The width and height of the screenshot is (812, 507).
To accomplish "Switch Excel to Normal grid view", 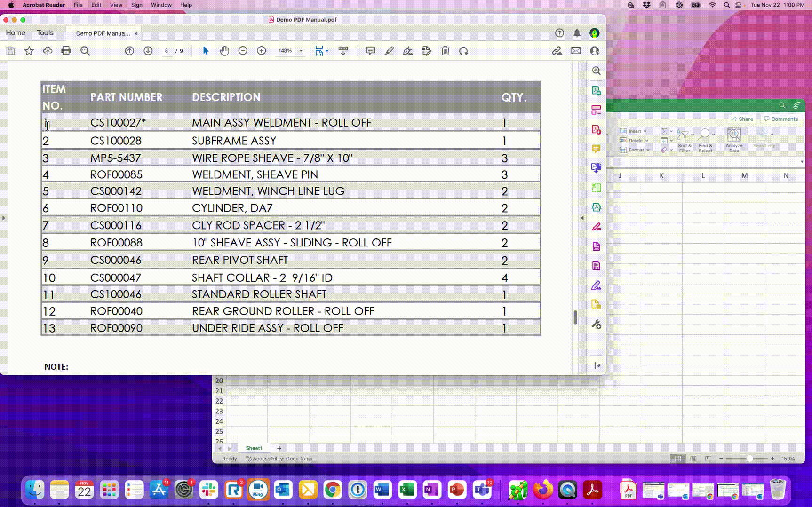I will pos(678,459).
